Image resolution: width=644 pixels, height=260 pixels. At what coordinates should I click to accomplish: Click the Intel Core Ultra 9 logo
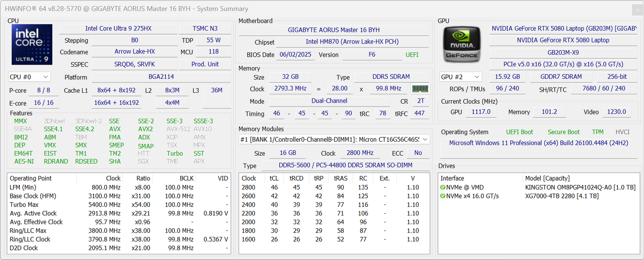pos(32,45)
